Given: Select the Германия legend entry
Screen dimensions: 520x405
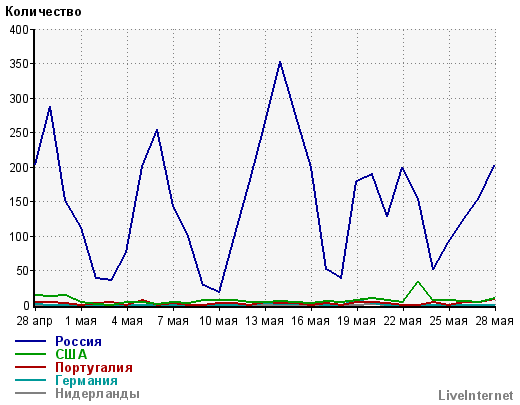Looking at the screenshot, I should [86, 380].
